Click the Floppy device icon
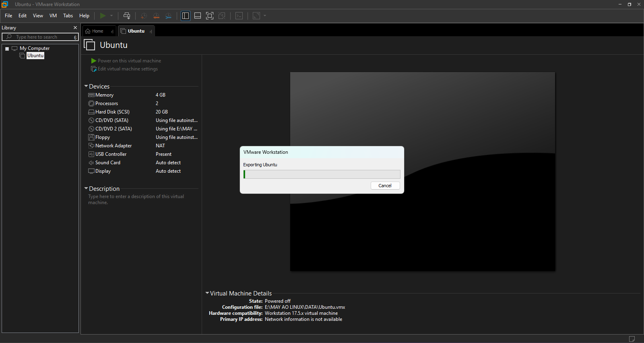This screenshot has width=644, height=343. (x=91, y=137)
